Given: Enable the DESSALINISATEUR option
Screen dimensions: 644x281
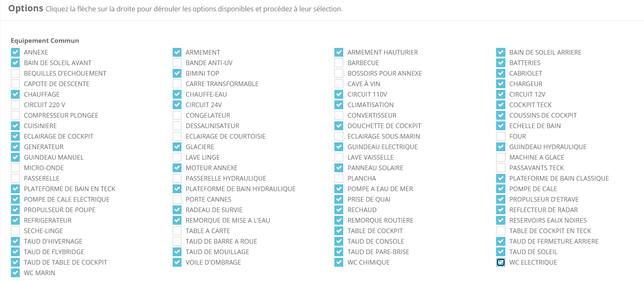Looking at the screenshot, I should (177, 126).
